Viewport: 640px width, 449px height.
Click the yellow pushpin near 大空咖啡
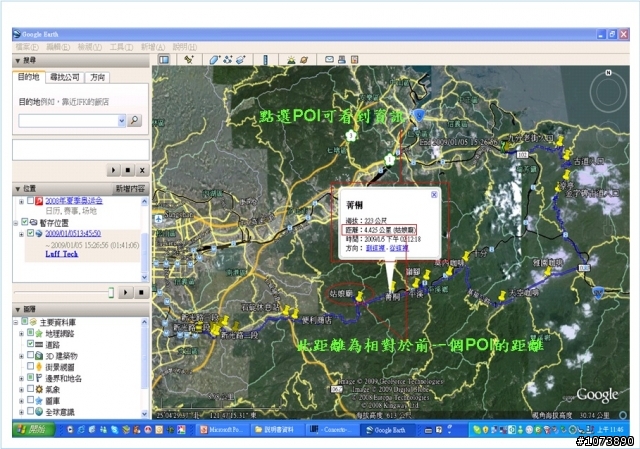click(x=502, y=296)
